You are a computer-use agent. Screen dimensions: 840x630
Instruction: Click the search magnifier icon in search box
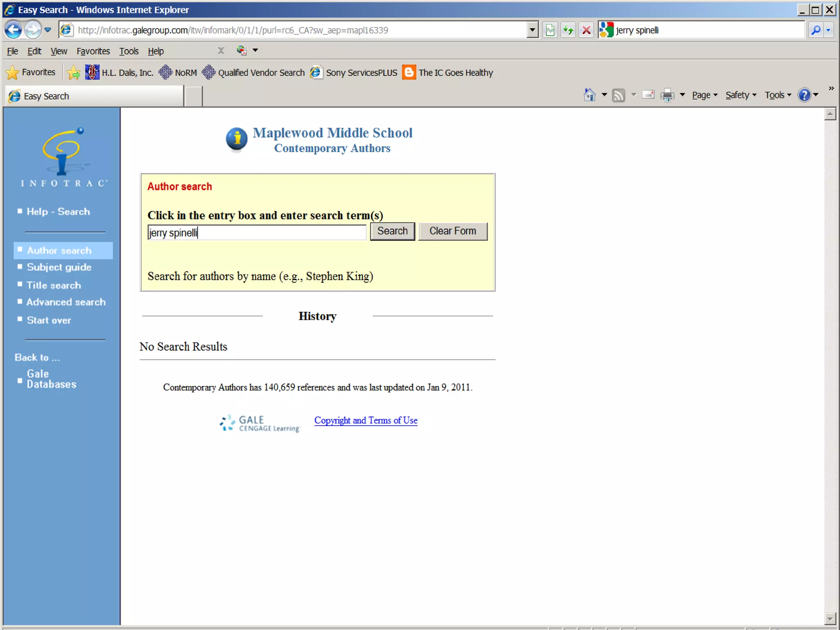pos(816,30)
